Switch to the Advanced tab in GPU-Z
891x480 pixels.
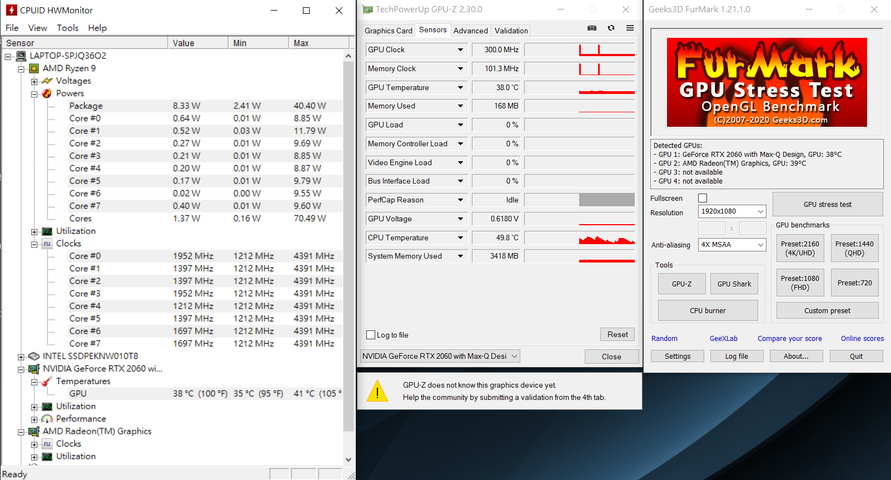coord(471,31)
